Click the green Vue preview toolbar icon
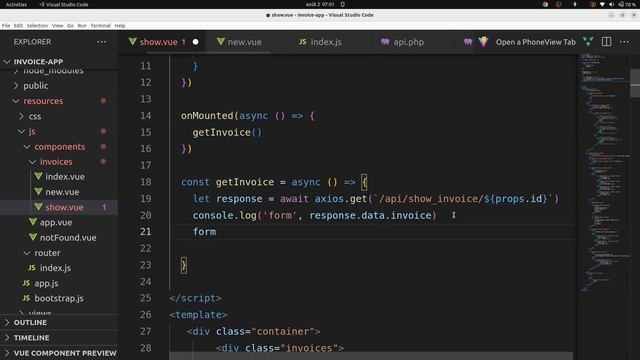 588,42
